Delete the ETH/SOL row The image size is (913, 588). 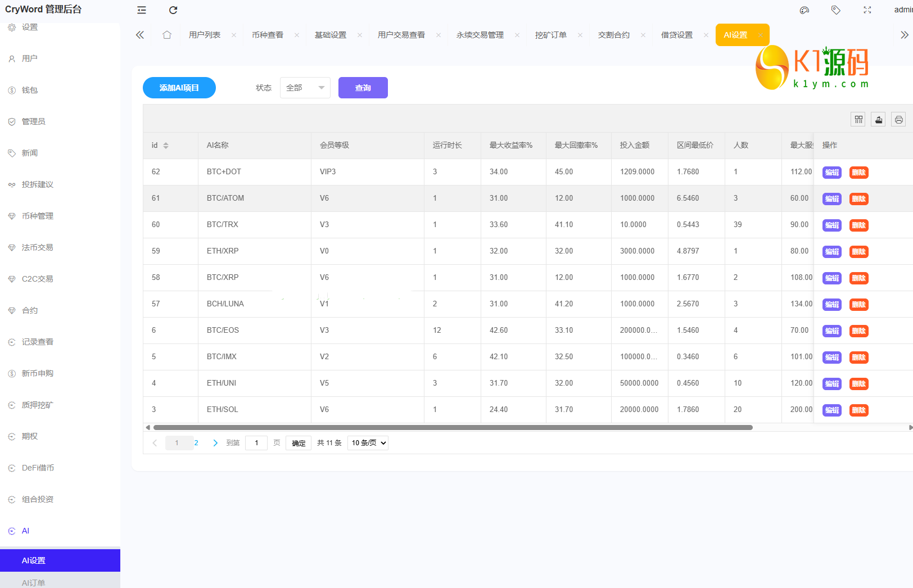859,410
